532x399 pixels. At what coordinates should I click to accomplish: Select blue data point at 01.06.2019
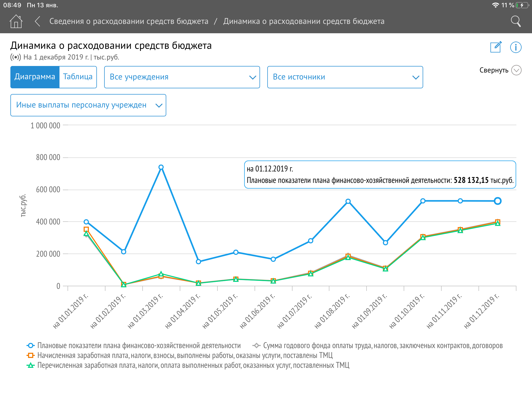tap(273, 259)
